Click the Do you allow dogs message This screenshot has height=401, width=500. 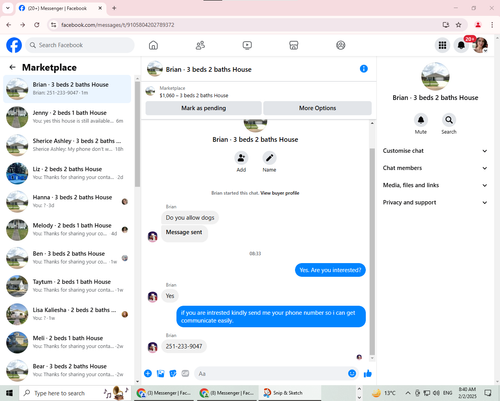tap(190, 218)
